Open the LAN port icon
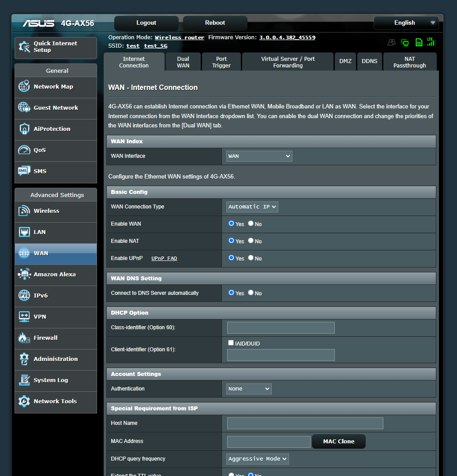Screen dimensions: 457x476 [24, 232]
